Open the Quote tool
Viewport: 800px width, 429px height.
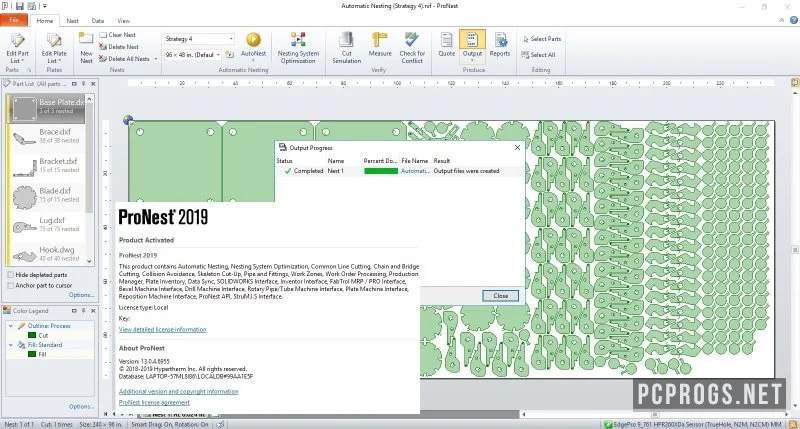pyautogui.click(x=446, y=45)
